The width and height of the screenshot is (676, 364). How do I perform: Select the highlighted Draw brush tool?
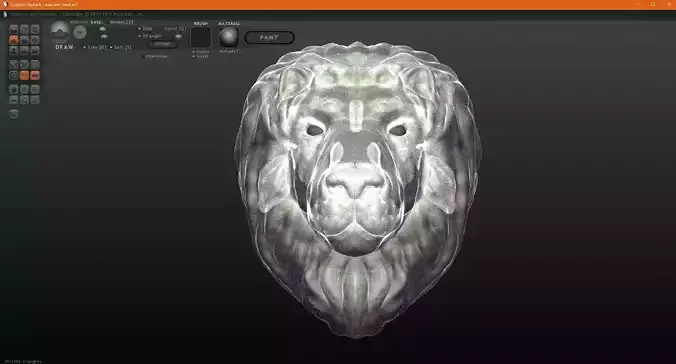point(13,40)
